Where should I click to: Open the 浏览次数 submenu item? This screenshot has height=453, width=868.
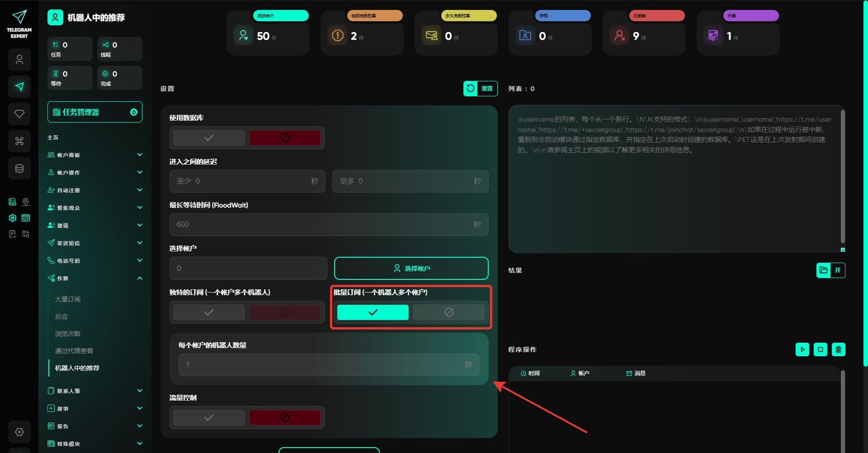68,334
